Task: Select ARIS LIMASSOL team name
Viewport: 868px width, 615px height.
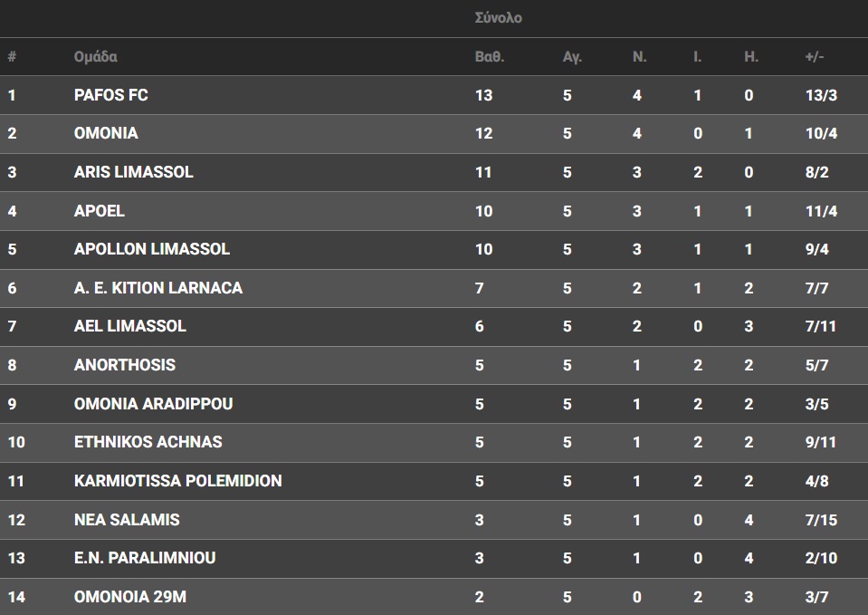Action: tap(133, 172)
